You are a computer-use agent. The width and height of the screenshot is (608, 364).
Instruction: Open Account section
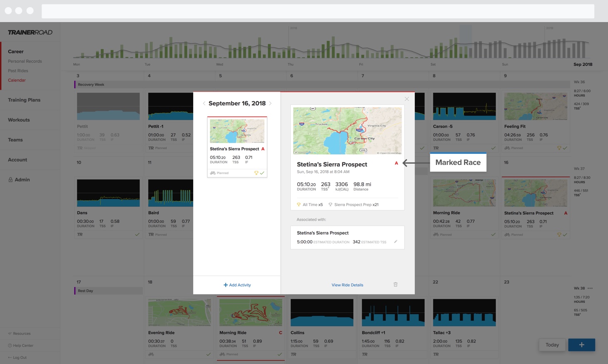(17, 160)
